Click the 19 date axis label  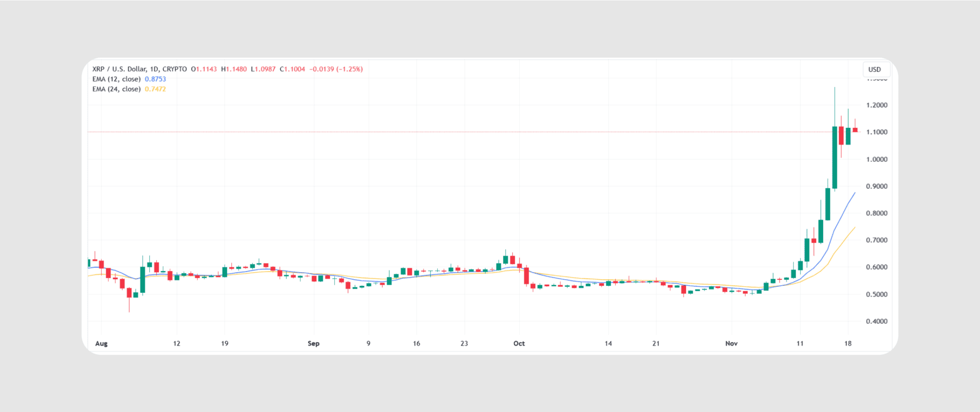(224, 343)
